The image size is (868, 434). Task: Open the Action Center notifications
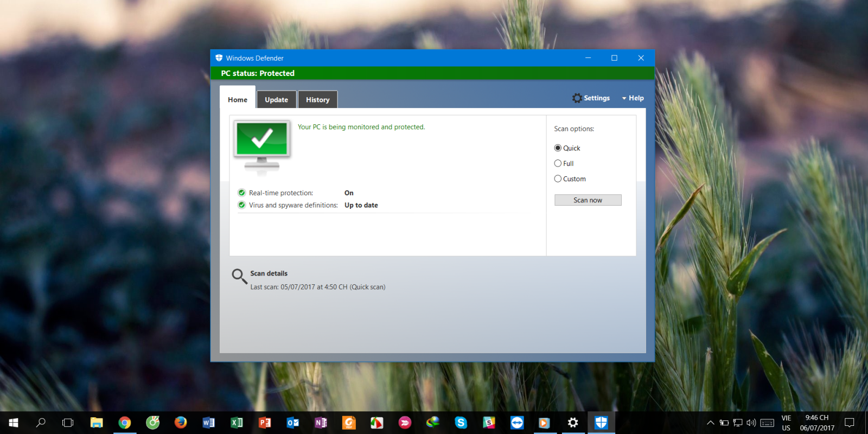pyautogui.click(x=850, y=423)
